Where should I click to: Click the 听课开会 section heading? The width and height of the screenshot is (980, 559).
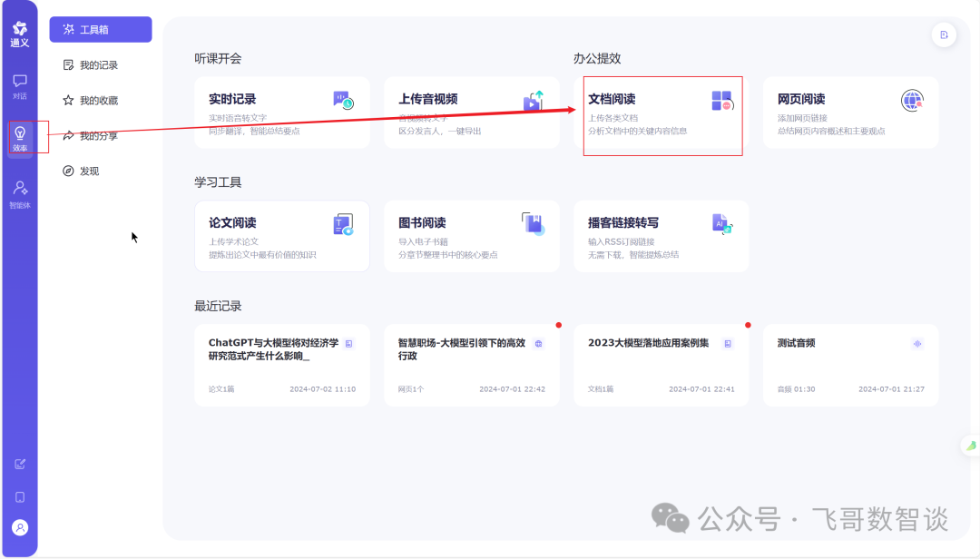pos(218,59)
